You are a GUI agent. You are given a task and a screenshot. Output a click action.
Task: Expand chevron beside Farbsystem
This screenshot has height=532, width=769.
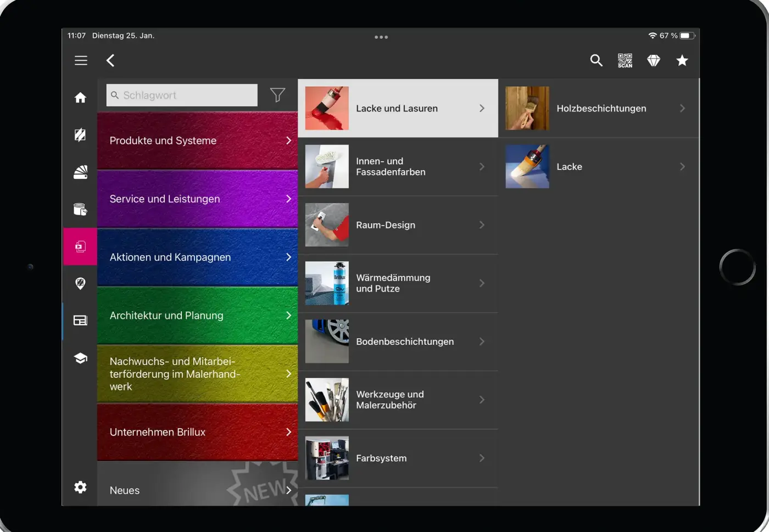[482, 458]
